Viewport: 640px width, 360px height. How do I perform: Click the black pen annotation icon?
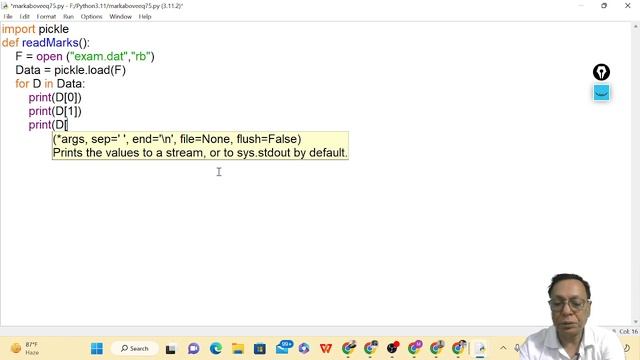601,72
